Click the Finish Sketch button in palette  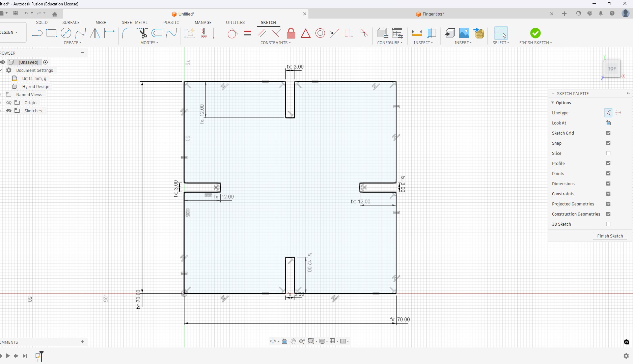click(610, 236)
